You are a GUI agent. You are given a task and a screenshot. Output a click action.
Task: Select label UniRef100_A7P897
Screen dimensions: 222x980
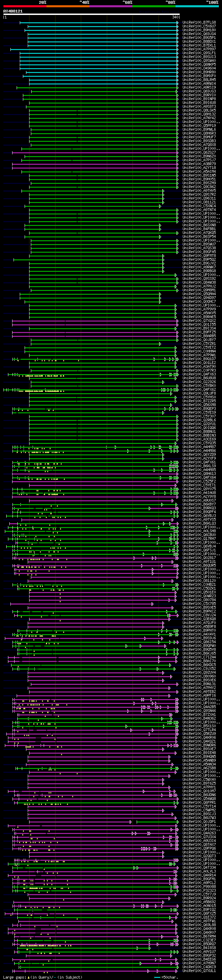199,49
